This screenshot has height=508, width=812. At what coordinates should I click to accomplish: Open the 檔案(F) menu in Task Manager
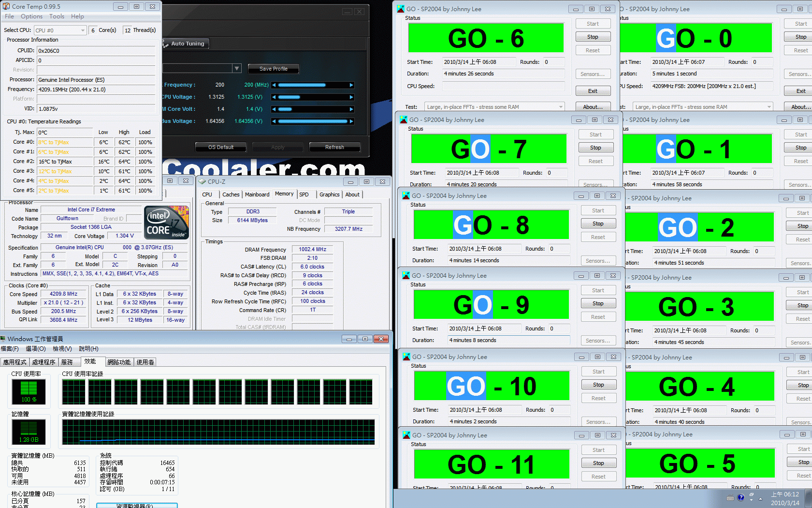10,349
